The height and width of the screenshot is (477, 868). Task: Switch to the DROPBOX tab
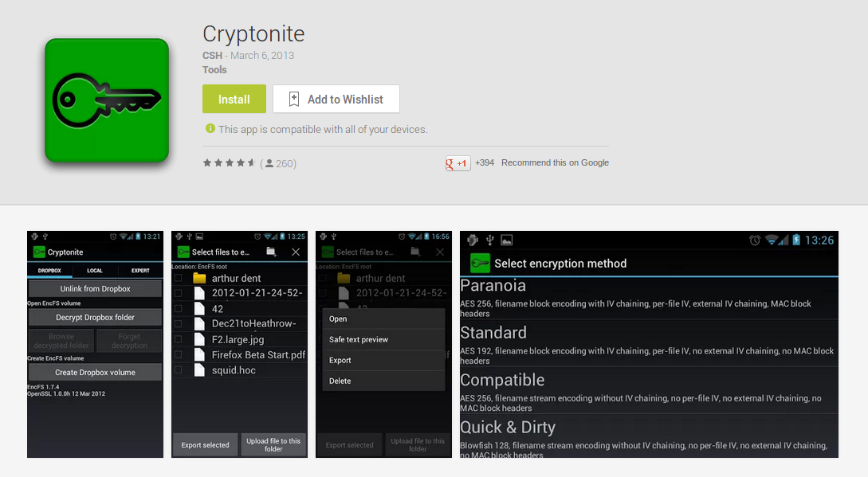click(49, 271)
